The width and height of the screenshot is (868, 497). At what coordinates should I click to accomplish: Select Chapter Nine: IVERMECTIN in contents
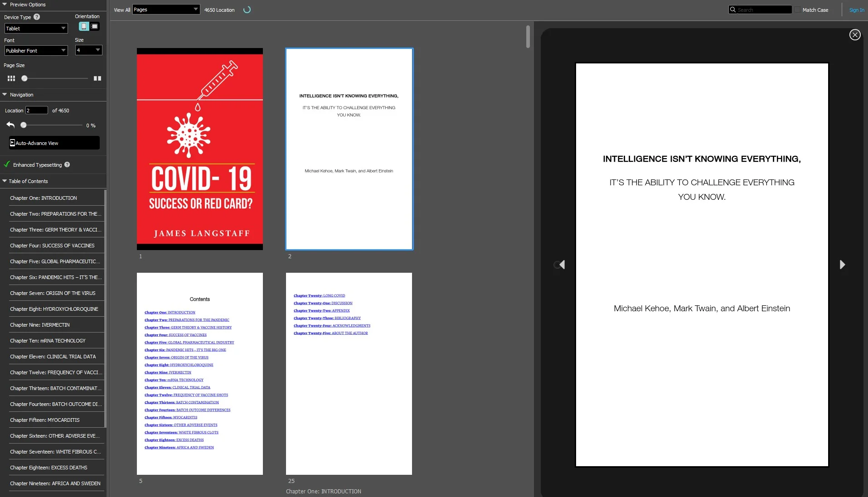(40, 325)
